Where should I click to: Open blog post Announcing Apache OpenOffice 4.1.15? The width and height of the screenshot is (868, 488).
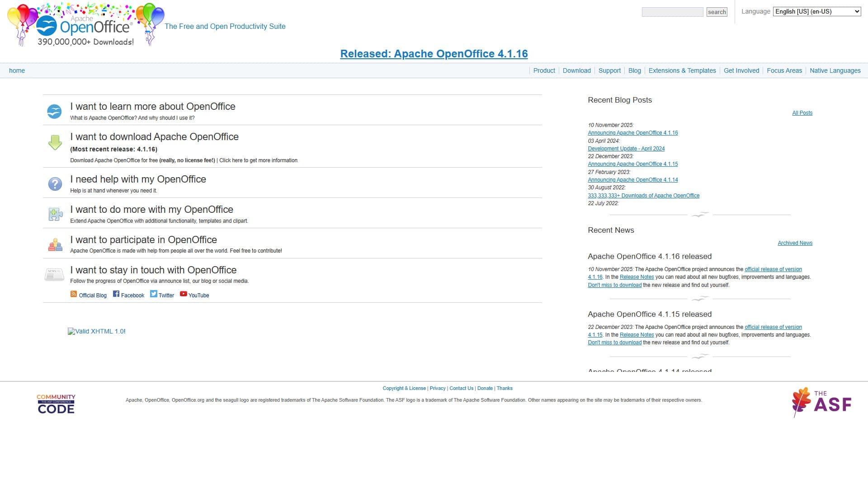coord(632,164)
